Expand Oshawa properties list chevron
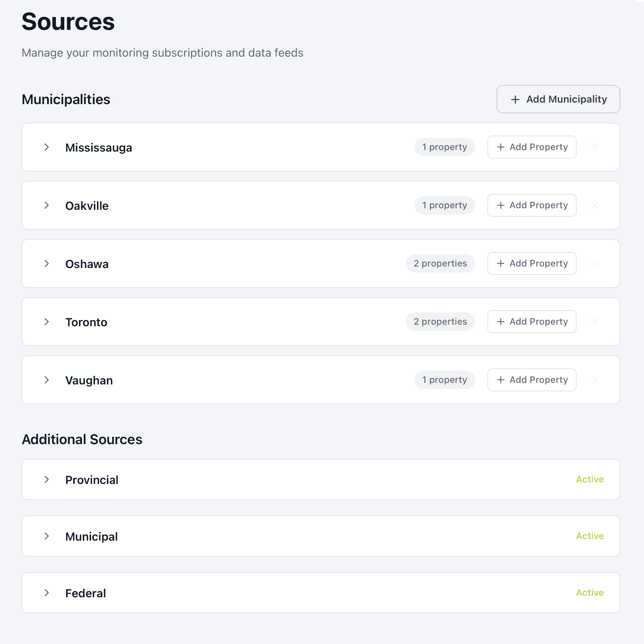Viewport: 644px width, 644px height. [x=47, y=263]
